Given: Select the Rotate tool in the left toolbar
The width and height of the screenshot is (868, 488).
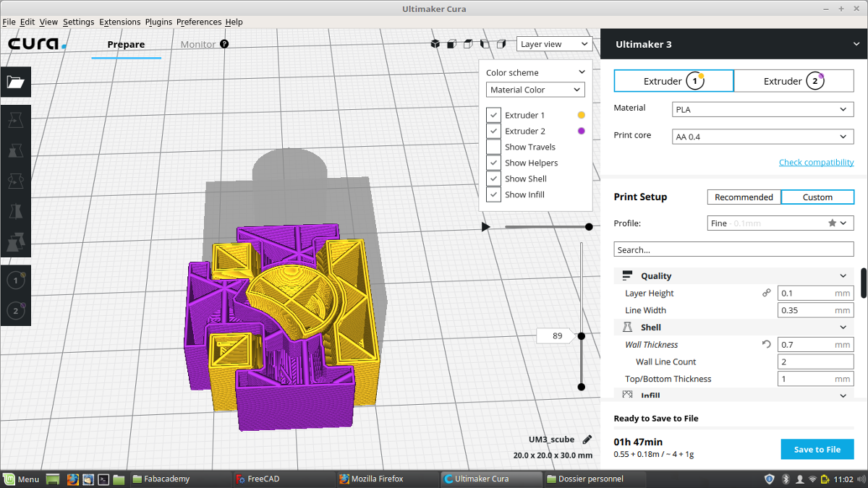Looking at the screenshot, I should [x=15, y=180].
